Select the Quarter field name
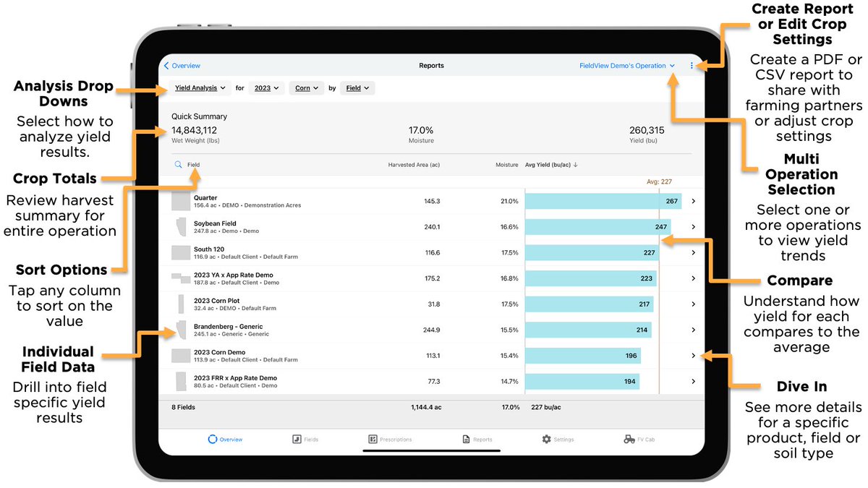 coord(205,198)
